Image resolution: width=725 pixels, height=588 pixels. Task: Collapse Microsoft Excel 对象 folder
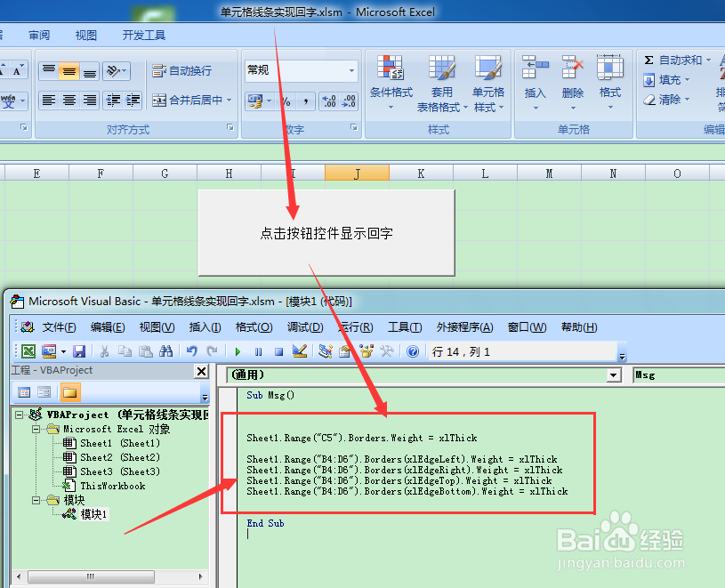coord(36,429)
